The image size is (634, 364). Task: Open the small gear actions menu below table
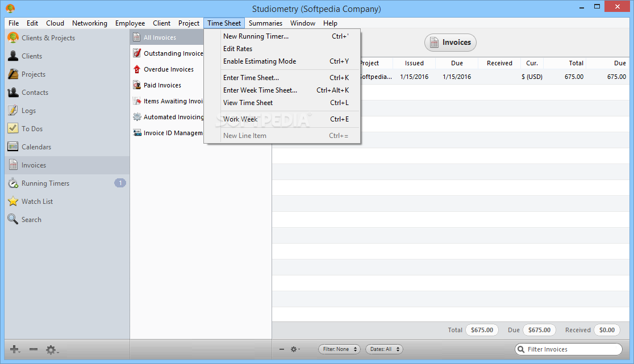pos(295,349)
